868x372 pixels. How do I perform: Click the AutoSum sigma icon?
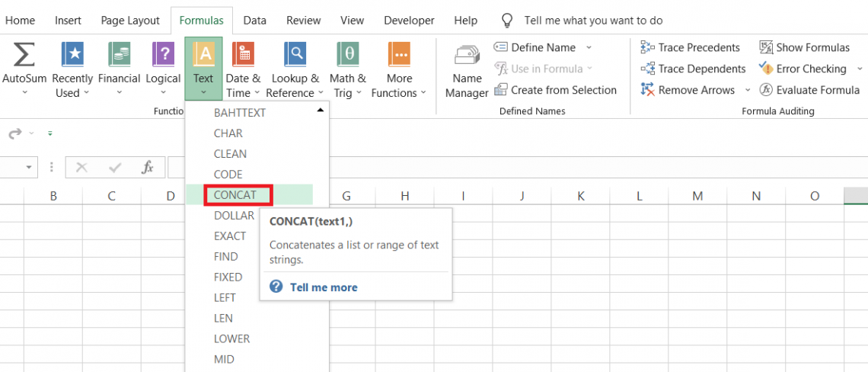coord(25,55)
